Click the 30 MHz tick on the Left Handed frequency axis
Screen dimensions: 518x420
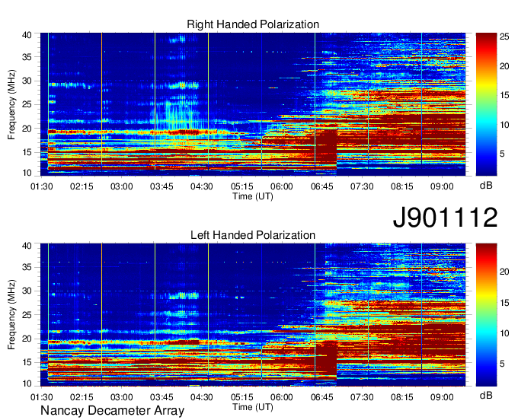27,291
